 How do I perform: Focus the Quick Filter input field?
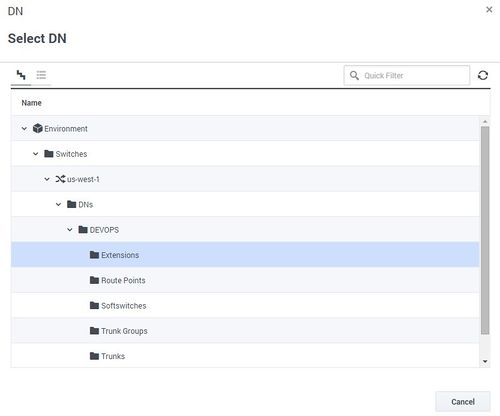[x=407, y=76]
